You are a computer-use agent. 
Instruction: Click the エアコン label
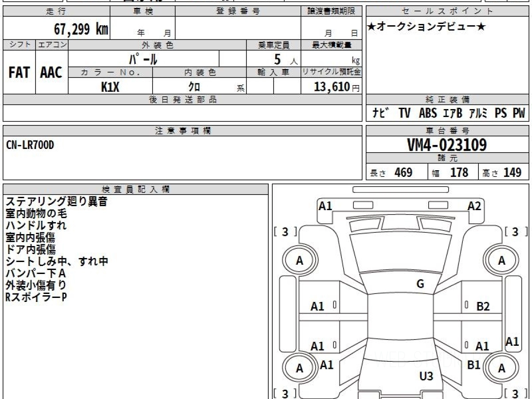[x=52, y=45]
